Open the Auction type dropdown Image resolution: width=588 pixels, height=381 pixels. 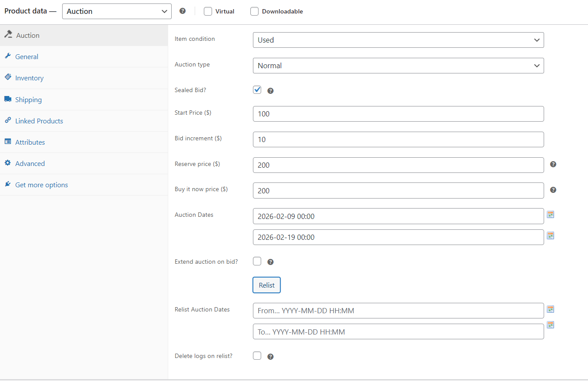[x=398, y=66]
